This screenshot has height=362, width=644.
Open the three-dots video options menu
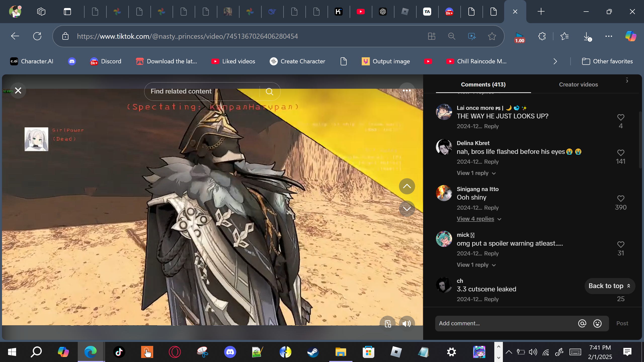(407, 90)
